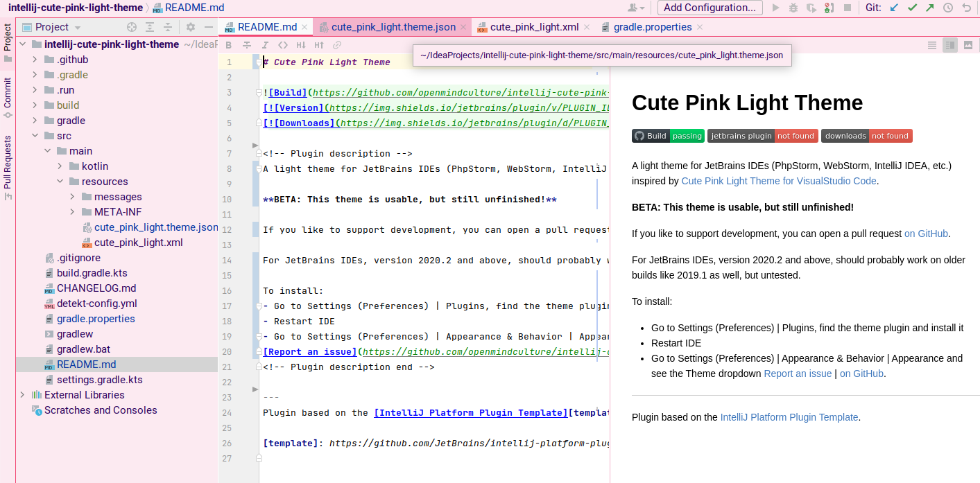
Task: Collapse the intellij-cute-pink-light-theme root node
Action: pyautogui.click(x=23, y=44)
